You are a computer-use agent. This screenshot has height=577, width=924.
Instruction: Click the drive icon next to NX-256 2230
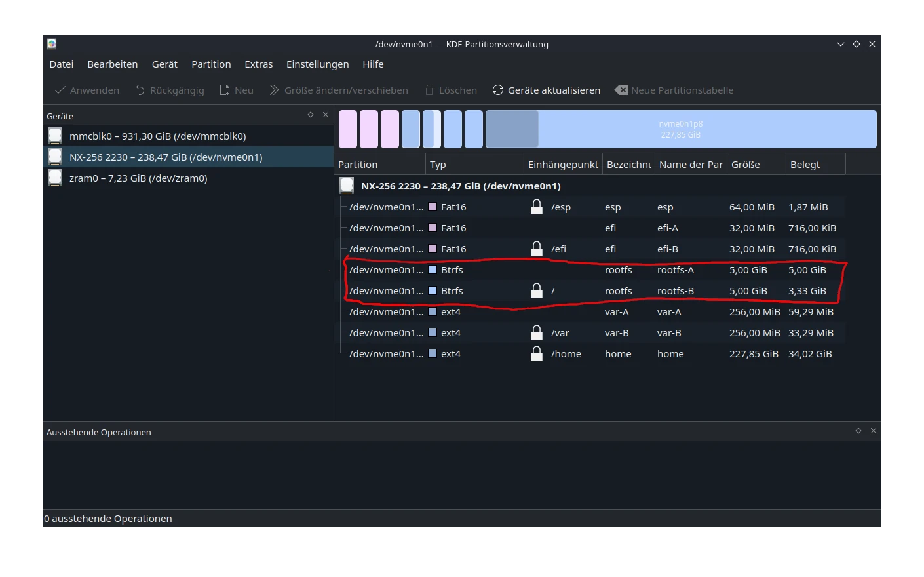click(55, 157)
